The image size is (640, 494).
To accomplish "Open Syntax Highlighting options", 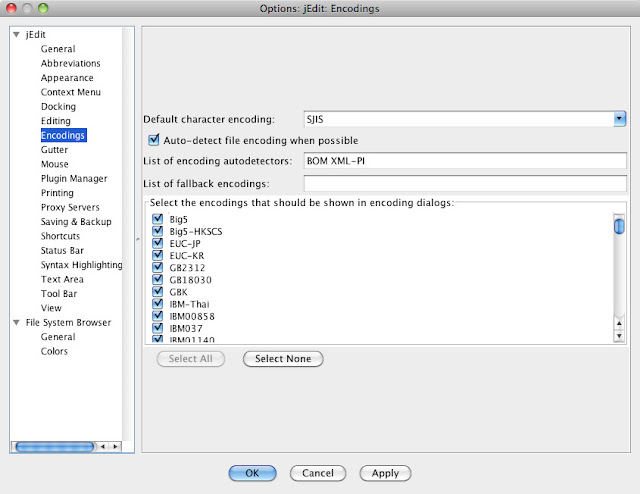I will pos(81,265).
